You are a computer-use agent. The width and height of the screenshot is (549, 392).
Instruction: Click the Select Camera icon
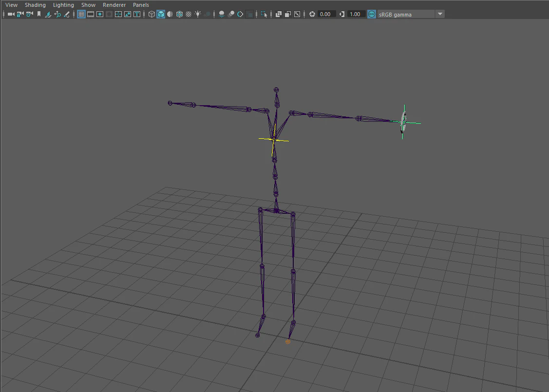coord(11,14)
